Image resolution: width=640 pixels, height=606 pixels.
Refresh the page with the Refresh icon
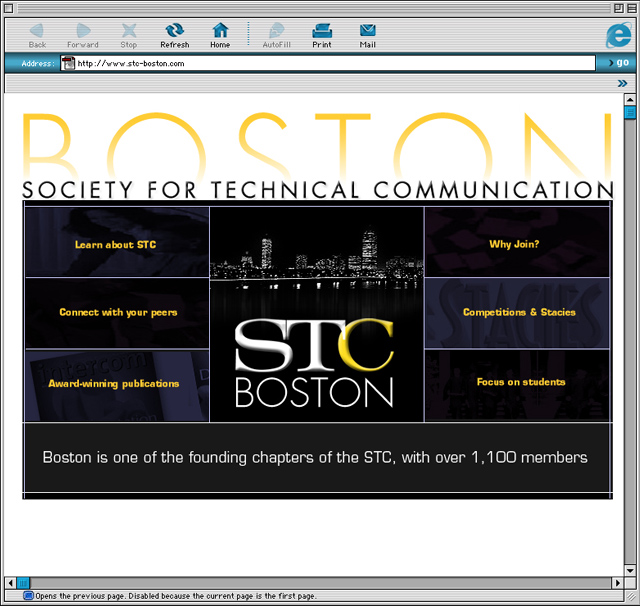175,31
